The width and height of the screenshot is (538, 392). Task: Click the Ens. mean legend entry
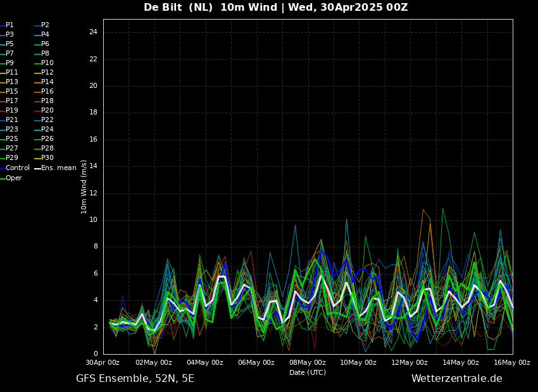click(x=58, y=168)
